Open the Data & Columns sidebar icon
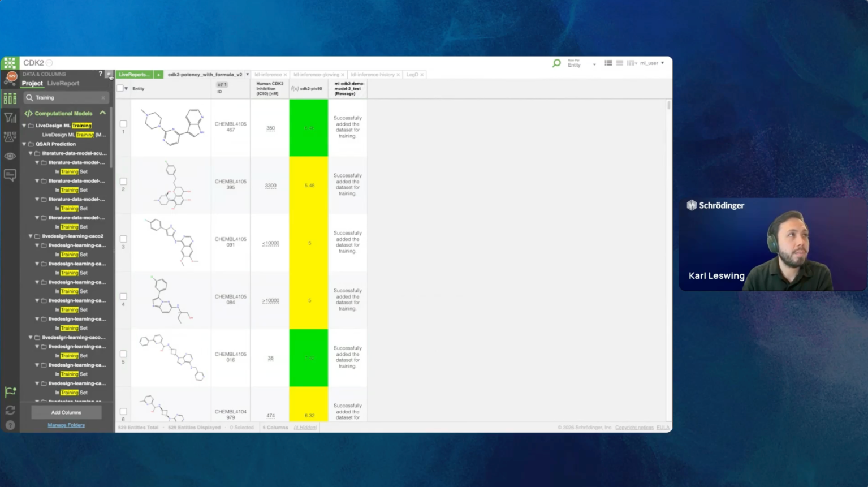Image resolution: width=868 pixels, height=487 pixels. (x=10, y=98)
